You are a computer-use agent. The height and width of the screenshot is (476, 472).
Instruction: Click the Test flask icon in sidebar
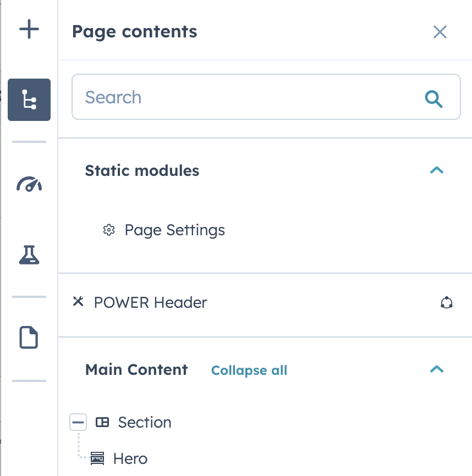29,254
